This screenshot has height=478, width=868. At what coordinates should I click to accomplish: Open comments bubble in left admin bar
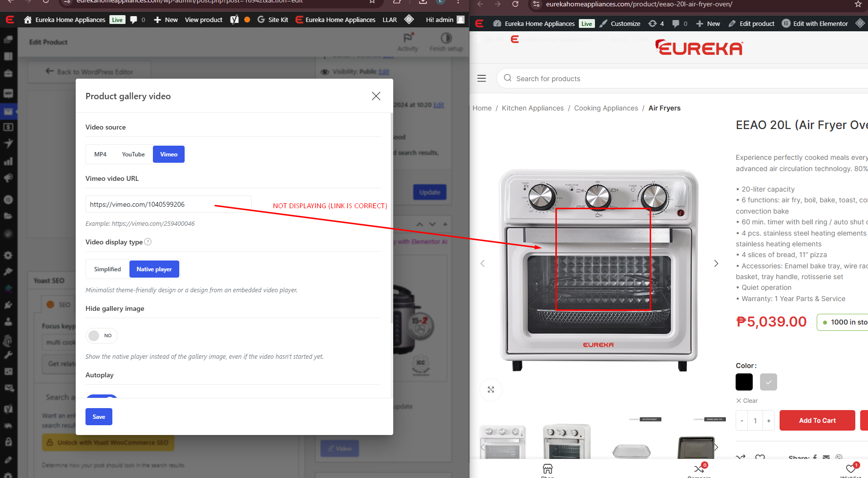pos(137,20)
